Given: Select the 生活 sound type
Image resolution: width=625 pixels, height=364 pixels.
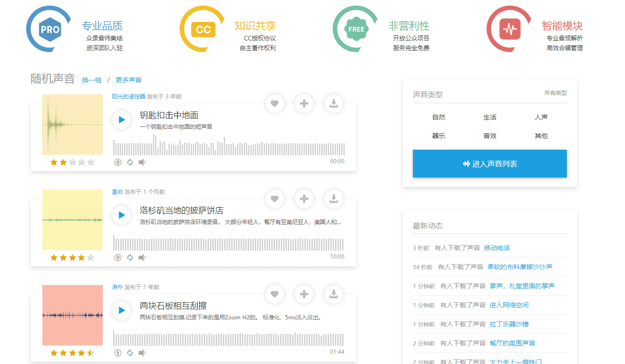Looking at the screenshot, I should coord(490,117).
